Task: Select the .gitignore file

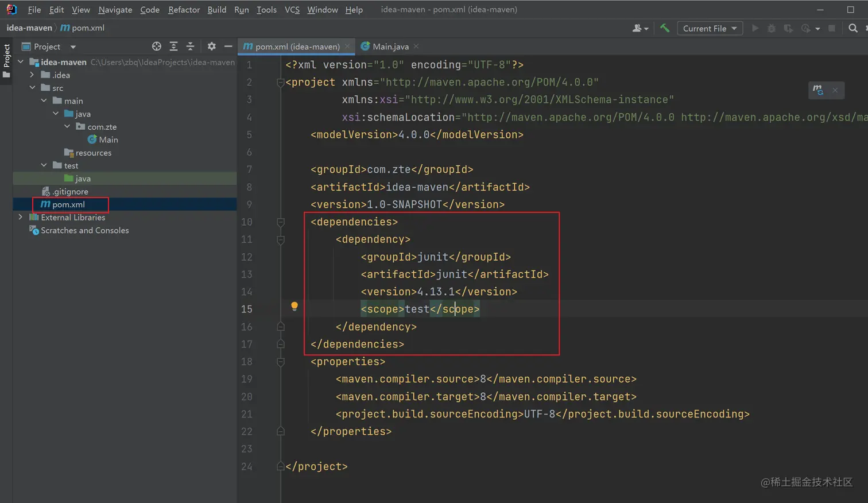Action: click(65, 191)
